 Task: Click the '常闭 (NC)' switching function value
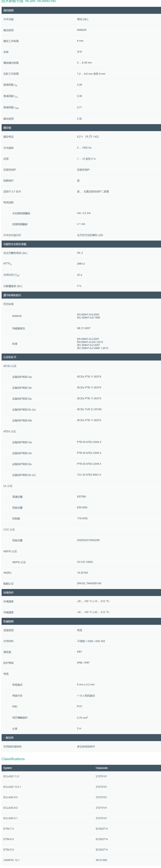click(82, 19)
